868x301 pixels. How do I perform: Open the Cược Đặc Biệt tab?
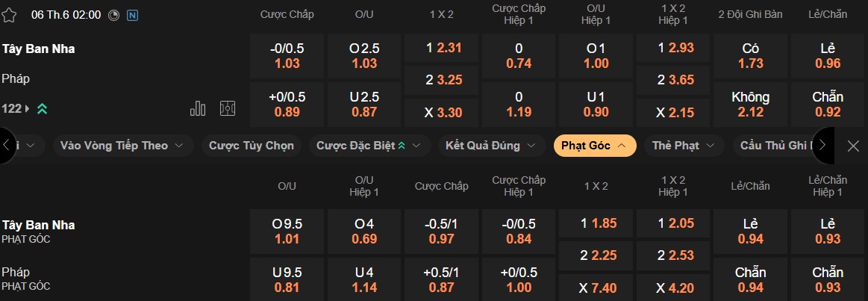point(369,146)
